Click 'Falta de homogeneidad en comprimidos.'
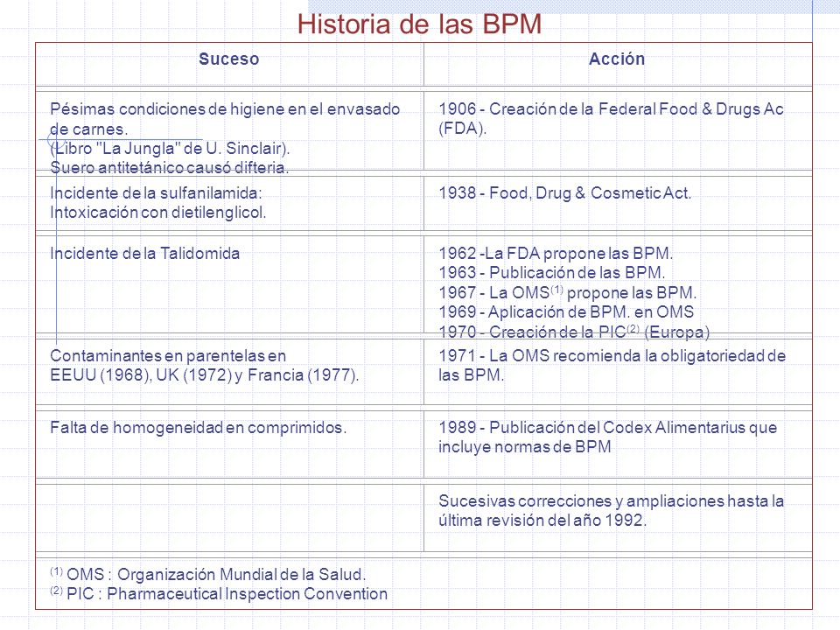Image resolution: width=840 pixels, height=630 pixels. [199, 428]
